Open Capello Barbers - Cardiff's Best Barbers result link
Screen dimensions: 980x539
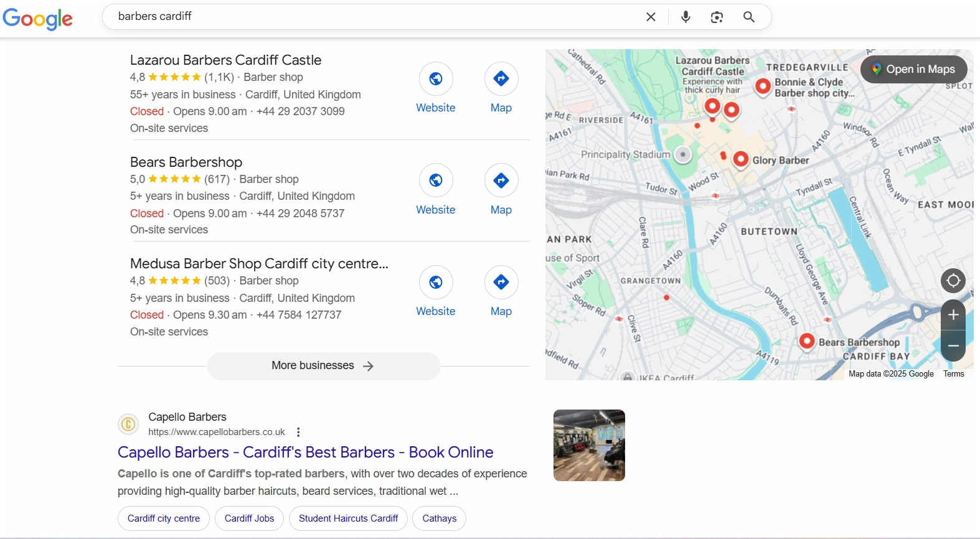coord(305,452)
